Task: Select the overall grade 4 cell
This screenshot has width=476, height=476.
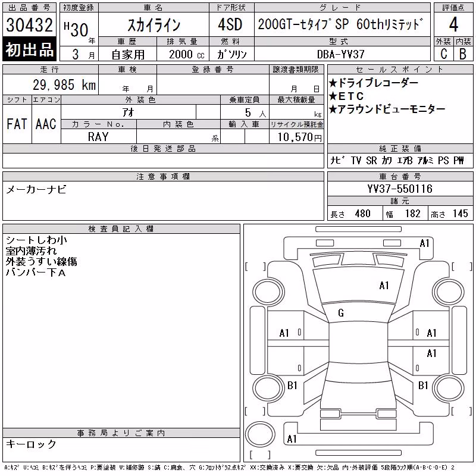Action: coord(453,24)
